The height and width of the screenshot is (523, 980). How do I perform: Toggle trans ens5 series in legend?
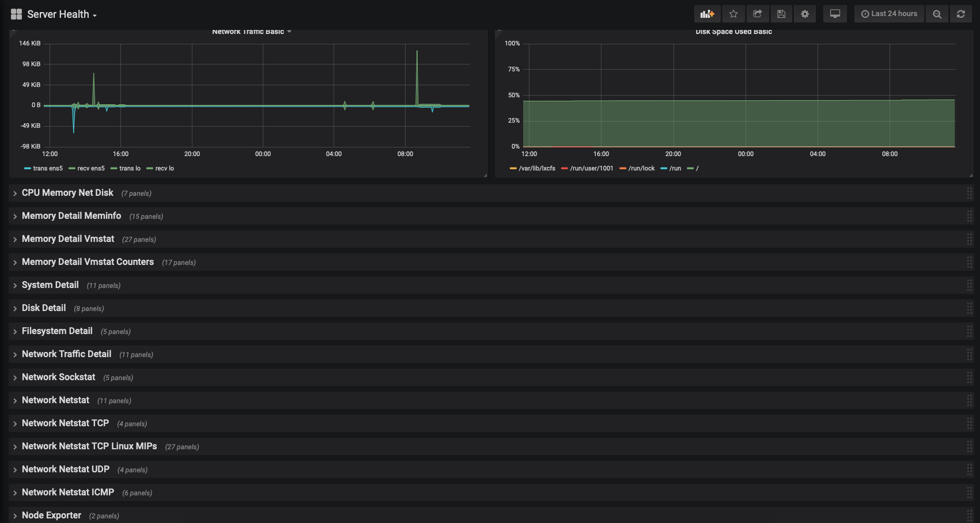tap(44, 168)
